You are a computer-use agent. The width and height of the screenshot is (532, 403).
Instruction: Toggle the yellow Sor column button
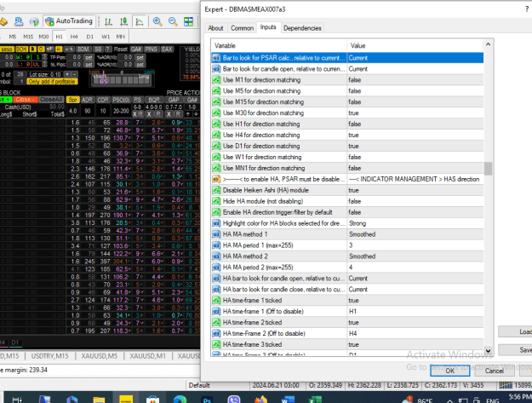click(x=72, y=100)
